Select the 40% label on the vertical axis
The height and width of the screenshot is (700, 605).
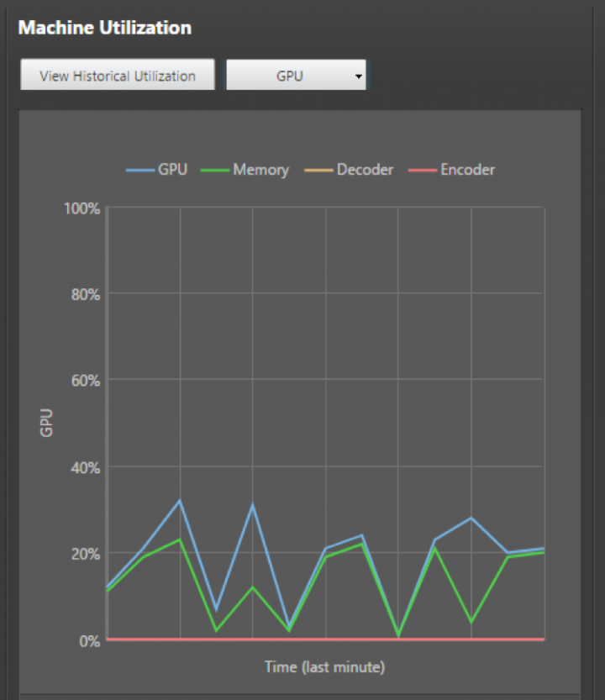pyautogui.click(x=85, y=467)
